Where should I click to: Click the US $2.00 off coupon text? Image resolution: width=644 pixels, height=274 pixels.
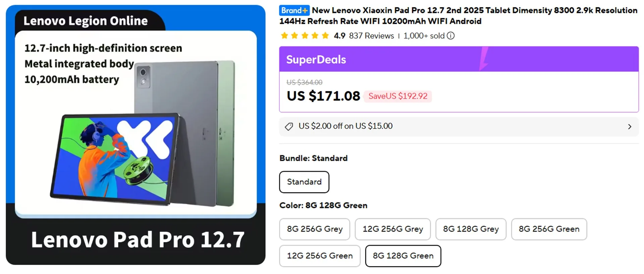click(345, 126)
